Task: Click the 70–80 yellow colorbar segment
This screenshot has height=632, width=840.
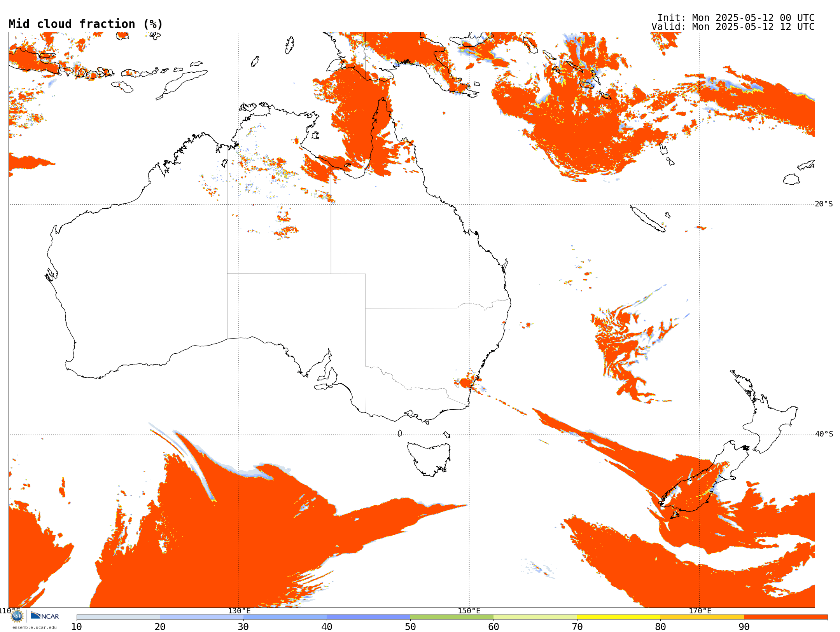Action: point(619,617)
